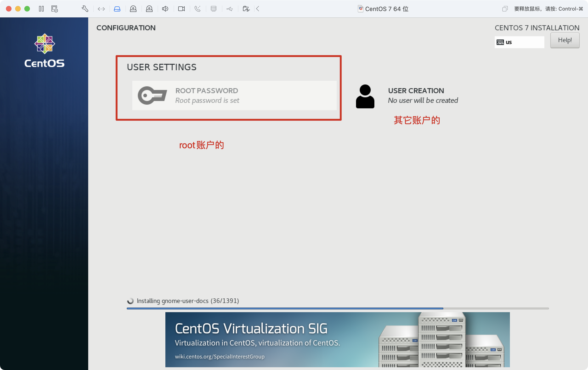The image size is (588, 370).
Task: Click the shared folders icon
Action: [246, 9]
